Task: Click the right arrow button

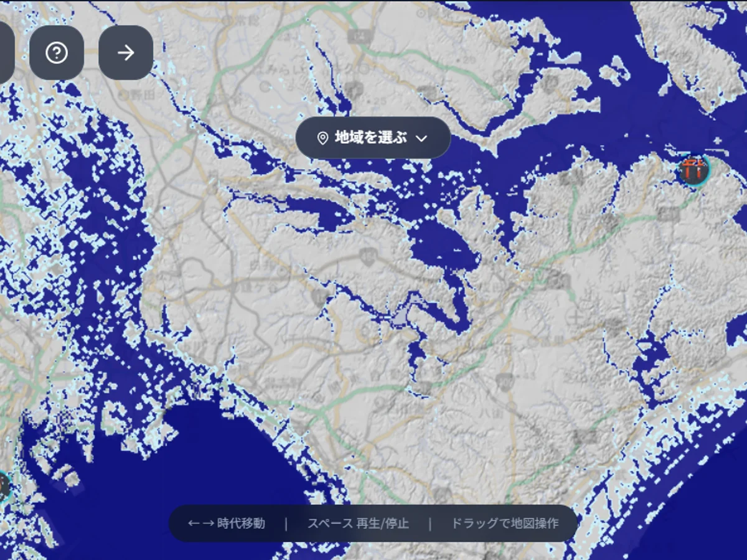Action: pos(126,53)
